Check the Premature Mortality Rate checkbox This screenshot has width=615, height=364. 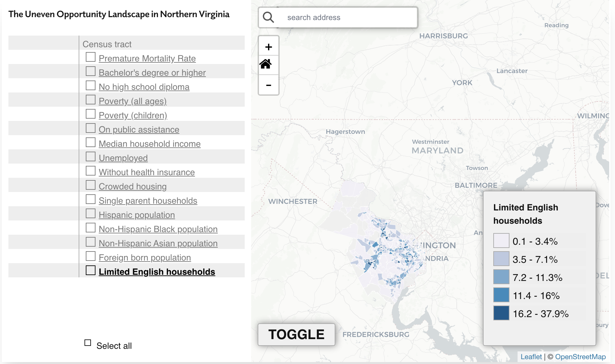pos(91,57)
